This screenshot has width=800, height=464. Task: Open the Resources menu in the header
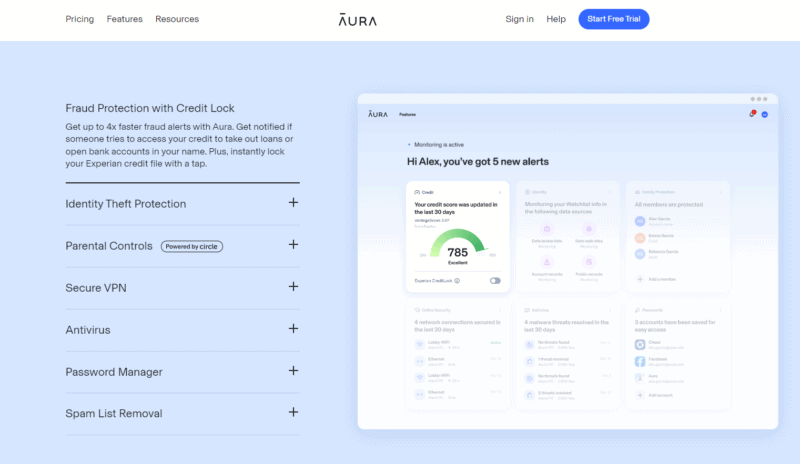pyautogui.click(x=177, y=19)
